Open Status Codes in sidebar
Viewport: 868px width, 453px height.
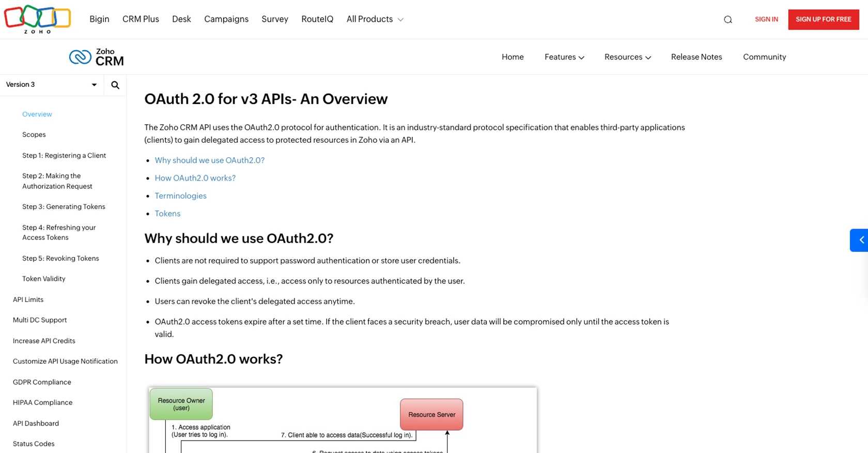click(34, 444)
